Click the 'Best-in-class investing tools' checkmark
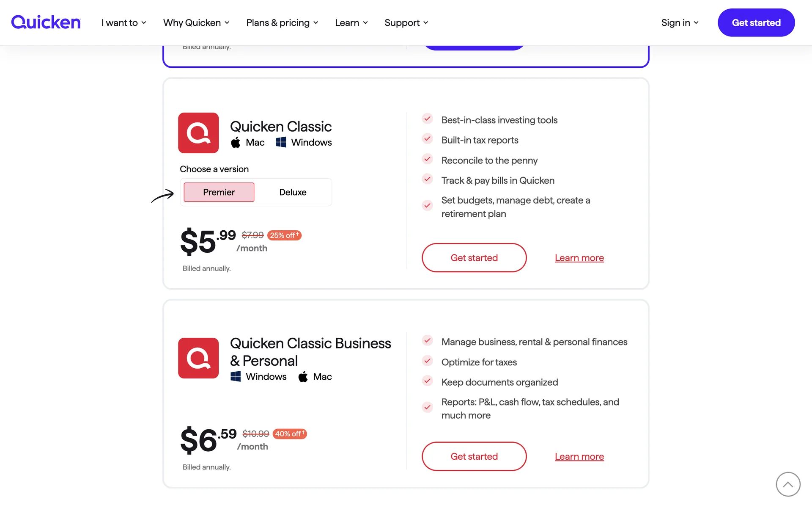 click(x=428, y=119)
